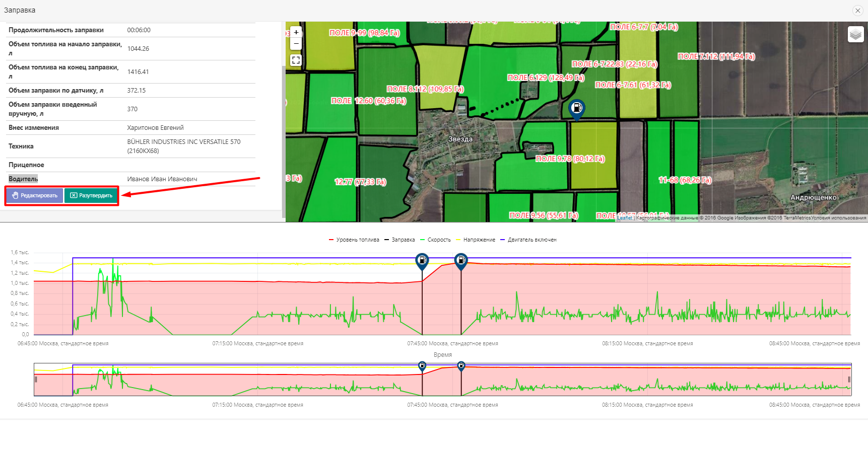868x452 pixels.
Task: Click the fuel station marker on map
Action: tap(576, 108)
